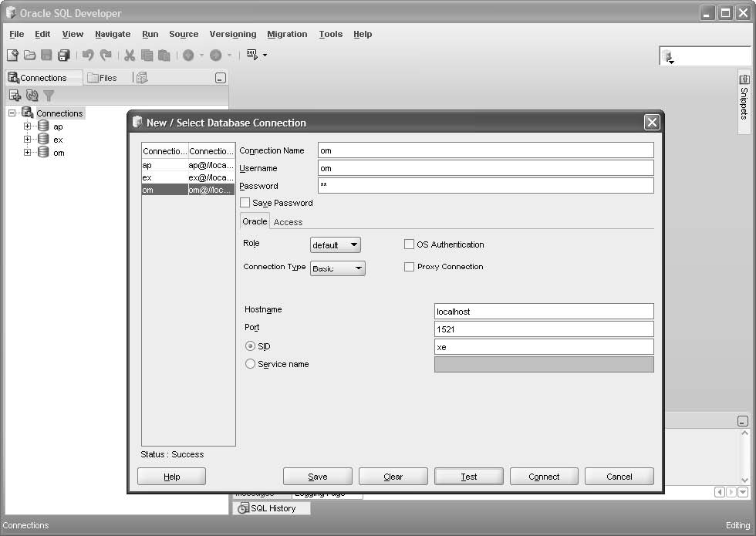Open the SQL Worksheet dropdown arrow

[265, 56]
